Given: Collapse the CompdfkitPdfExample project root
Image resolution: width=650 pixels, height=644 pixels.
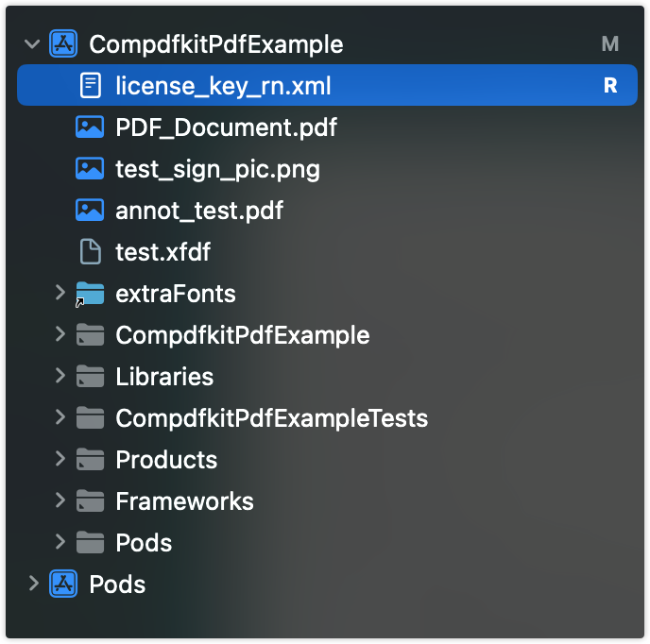Looking at the screenshot, I should point(32,44).
